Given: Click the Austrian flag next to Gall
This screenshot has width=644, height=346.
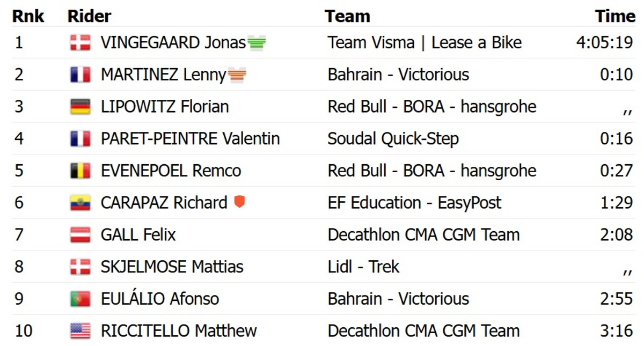Looking at the screenshot, I should coord(80,235).
